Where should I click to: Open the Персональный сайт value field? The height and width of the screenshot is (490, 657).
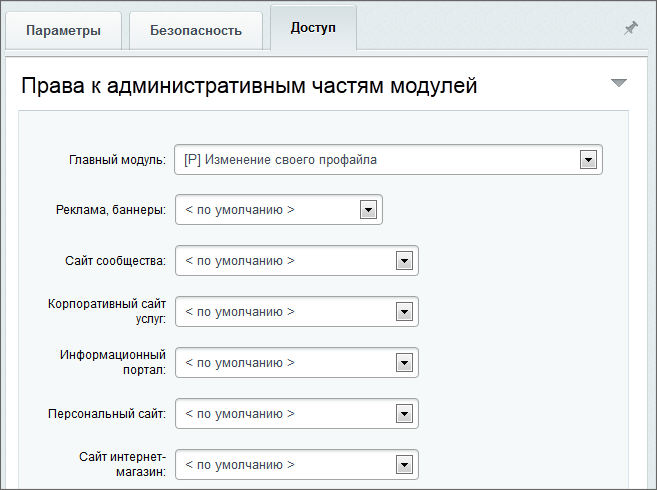tap(283, 413)
